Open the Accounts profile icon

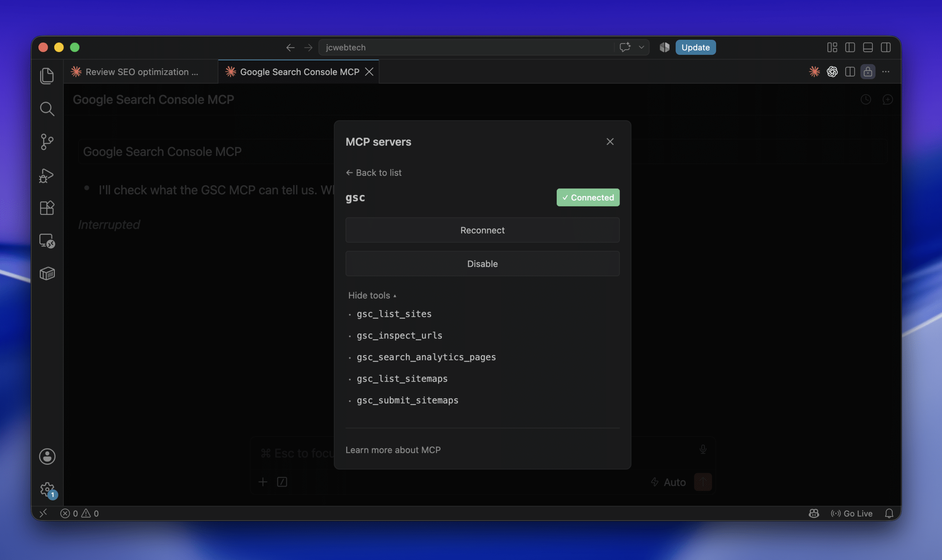click(x=47, y=456)
